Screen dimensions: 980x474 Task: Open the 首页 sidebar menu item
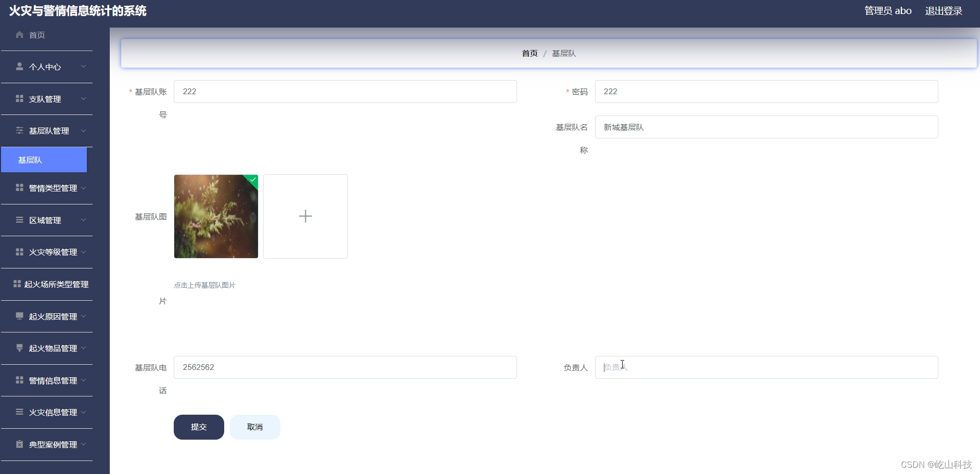coord(47,35)
